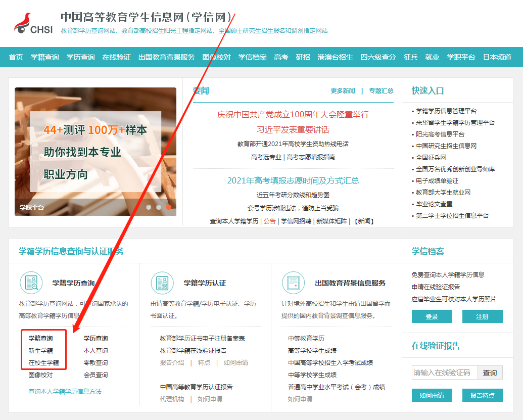Open 本人查询 link under 学历查询
This screenshot has width=523, height=420.
coord(96,351)
